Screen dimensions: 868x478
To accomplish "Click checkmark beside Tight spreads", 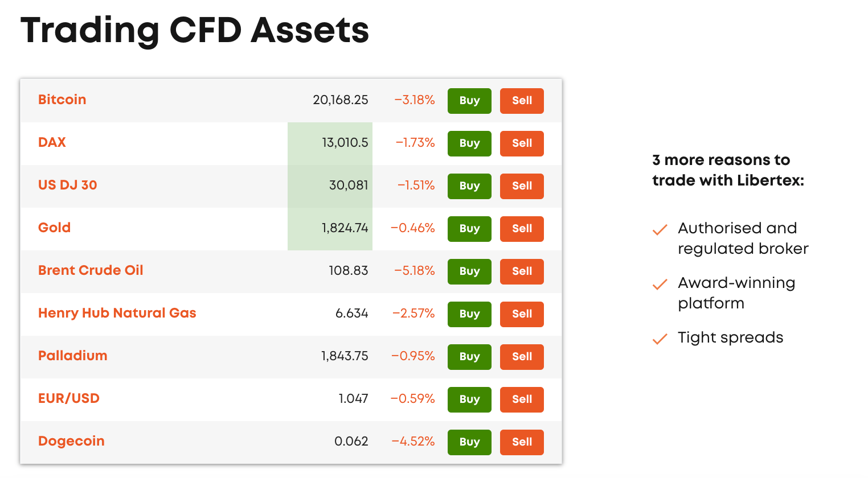I will (660, 339).
